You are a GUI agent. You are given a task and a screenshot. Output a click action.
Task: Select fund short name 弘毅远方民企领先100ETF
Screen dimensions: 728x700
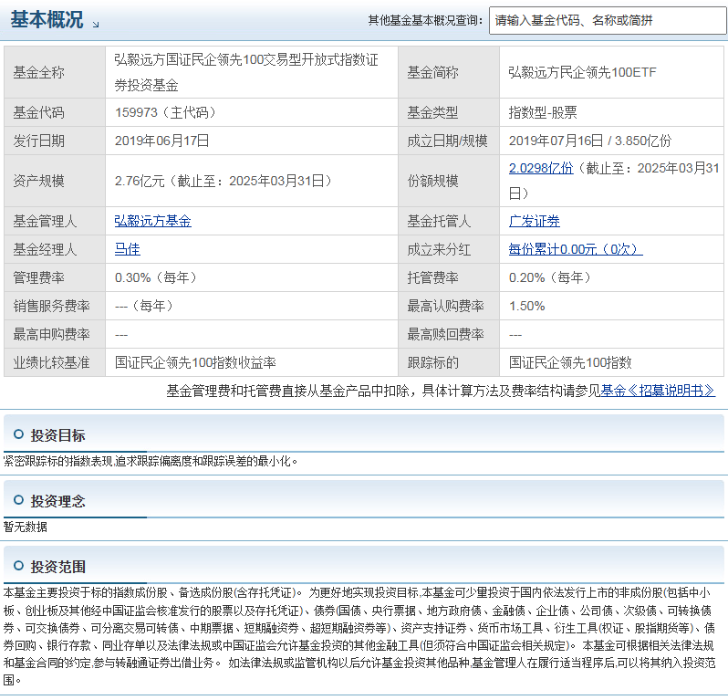click(582, 72)
